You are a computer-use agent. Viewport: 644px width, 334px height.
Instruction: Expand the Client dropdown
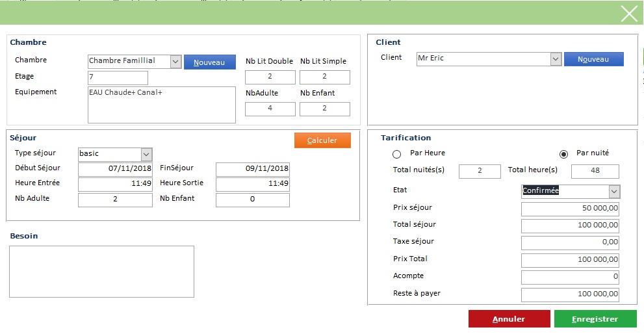pos(555,59)
